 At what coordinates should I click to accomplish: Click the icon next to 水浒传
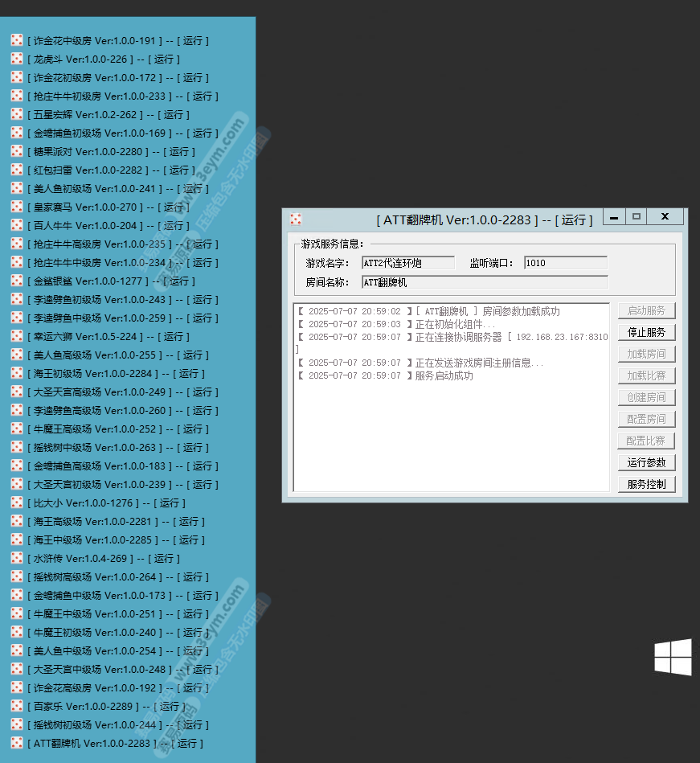pyautogui.click(x=16, y=558)
